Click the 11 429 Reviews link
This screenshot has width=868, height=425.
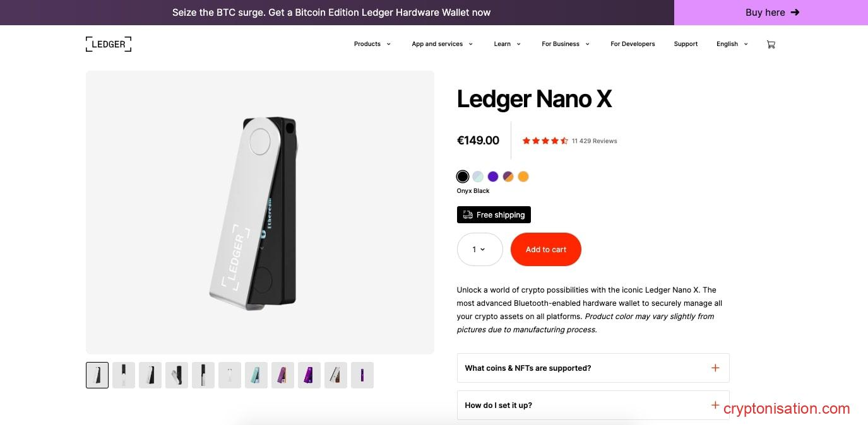pos(594,141)
